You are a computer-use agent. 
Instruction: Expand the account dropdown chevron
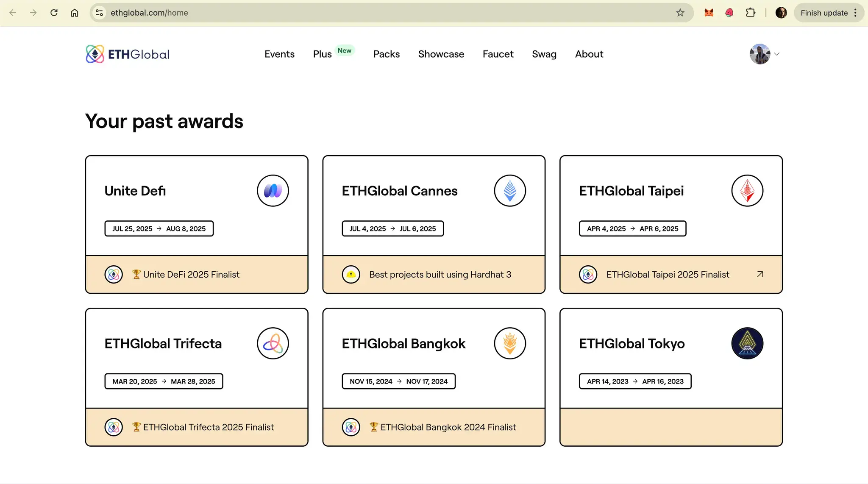pos(777,54)
